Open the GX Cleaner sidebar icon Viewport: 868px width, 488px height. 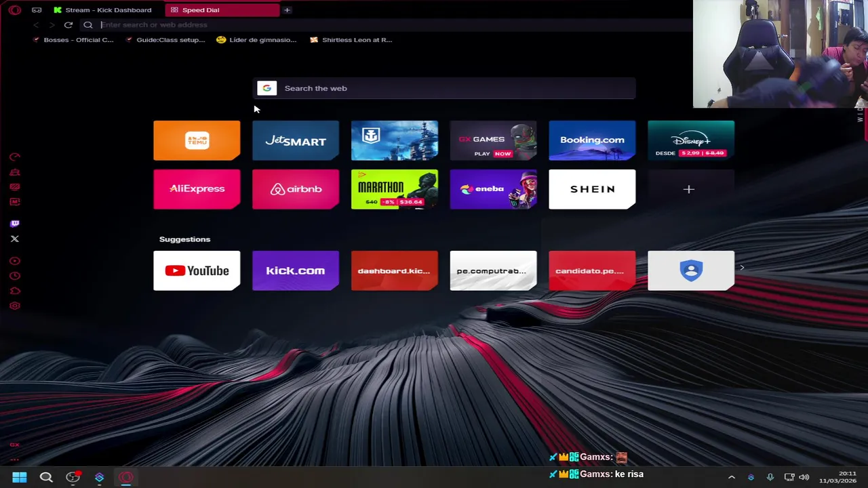(14, 172)
